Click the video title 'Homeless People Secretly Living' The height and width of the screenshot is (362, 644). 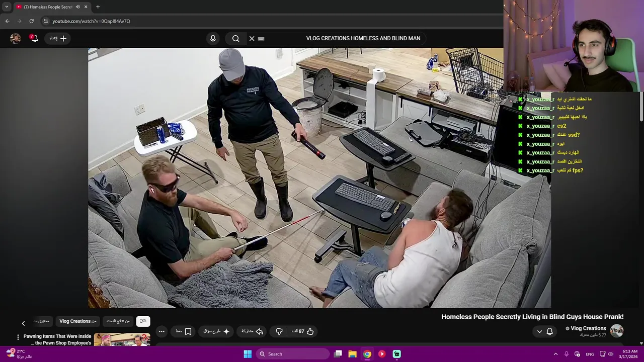point(532,317)
